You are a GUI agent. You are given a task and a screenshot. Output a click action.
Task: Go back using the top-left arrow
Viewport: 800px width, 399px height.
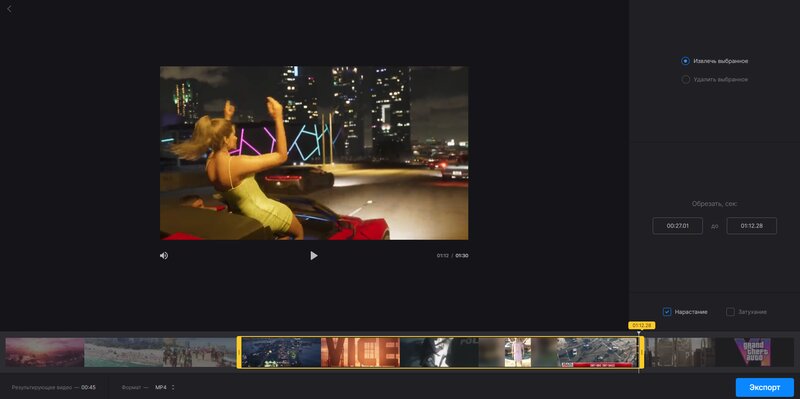tap(9, 9)
